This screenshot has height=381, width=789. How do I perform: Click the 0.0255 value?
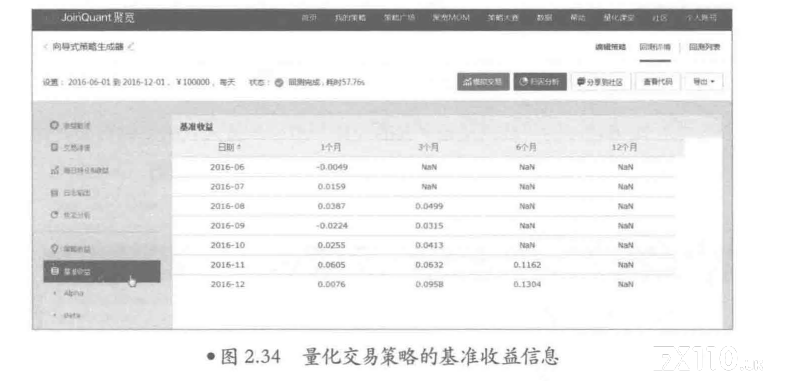332,246
